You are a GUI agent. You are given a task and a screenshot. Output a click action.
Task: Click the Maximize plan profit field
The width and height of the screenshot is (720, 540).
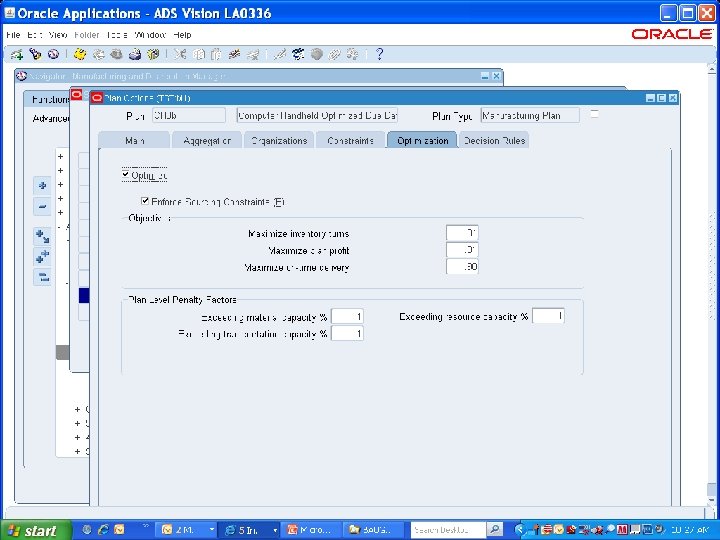[462, 250]
